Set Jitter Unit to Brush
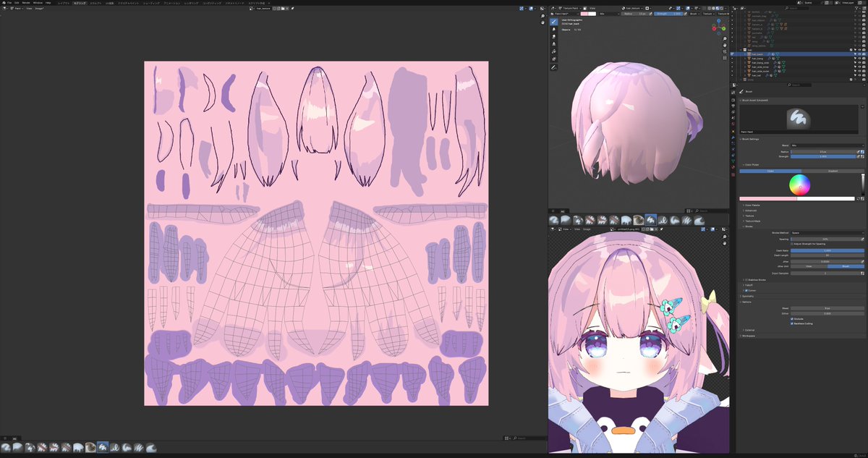 [846, 266]
